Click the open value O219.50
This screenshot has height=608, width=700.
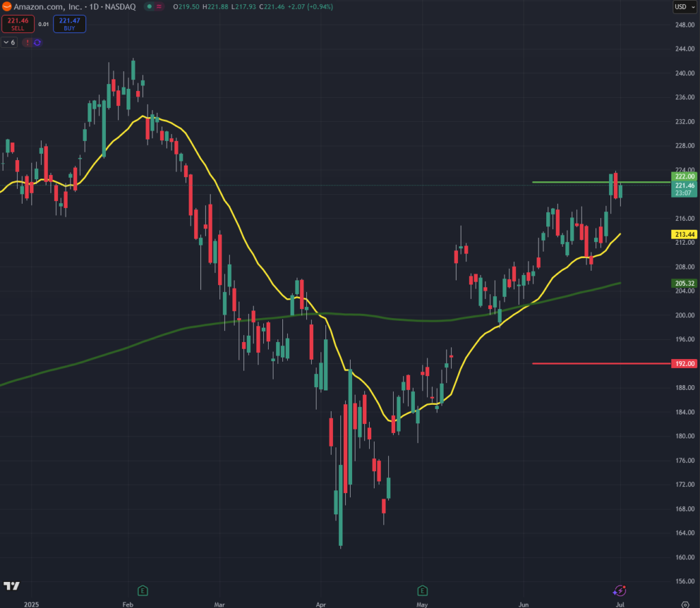pyautogui.click(x=186, y=7)
